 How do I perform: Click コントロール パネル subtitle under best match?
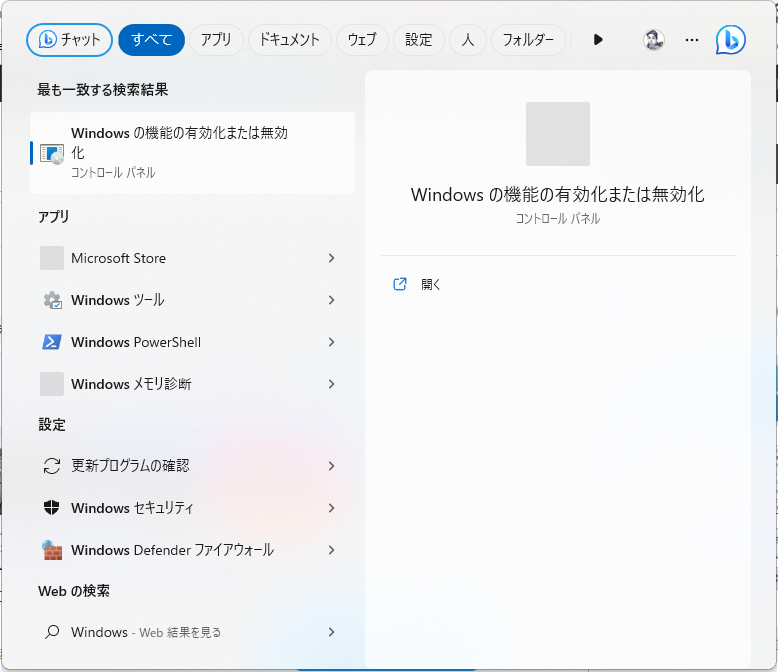point(113,173)
